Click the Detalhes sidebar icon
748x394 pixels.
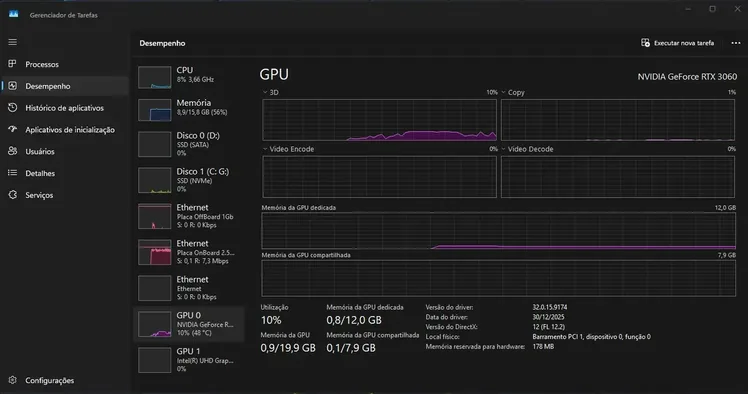tap(12, 173)
